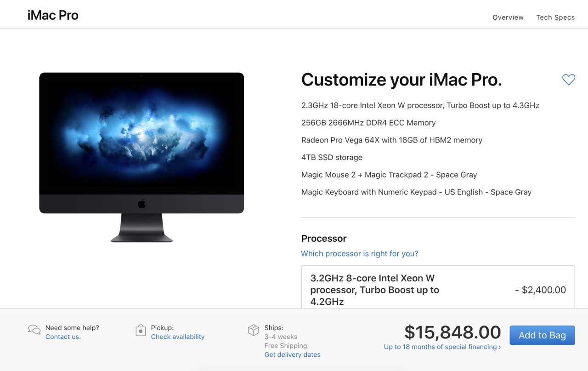Click the Apple Store bag pickup icon

coord(141,330)
